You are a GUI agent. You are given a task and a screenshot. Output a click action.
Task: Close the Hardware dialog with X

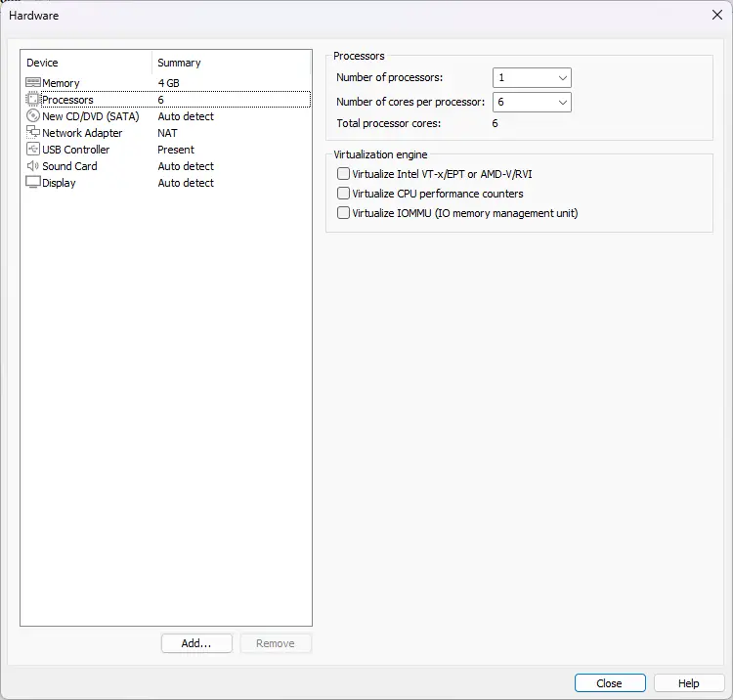click(717, 15)
